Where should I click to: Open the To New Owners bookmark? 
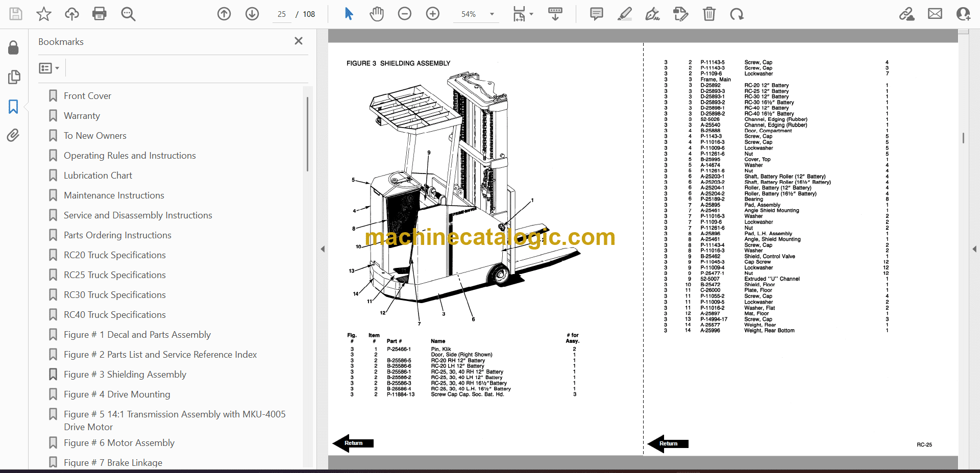coord(95,136)
